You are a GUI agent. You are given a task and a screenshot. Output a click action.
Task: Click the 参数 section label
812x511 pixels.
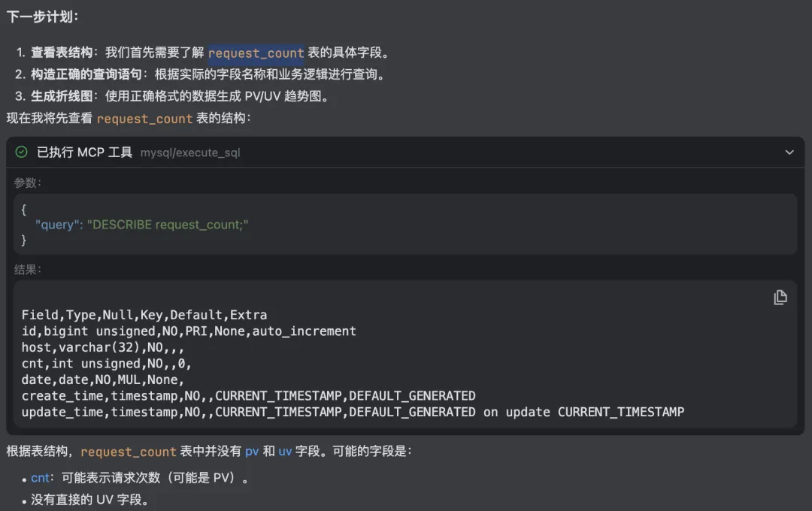pos(27,183)
